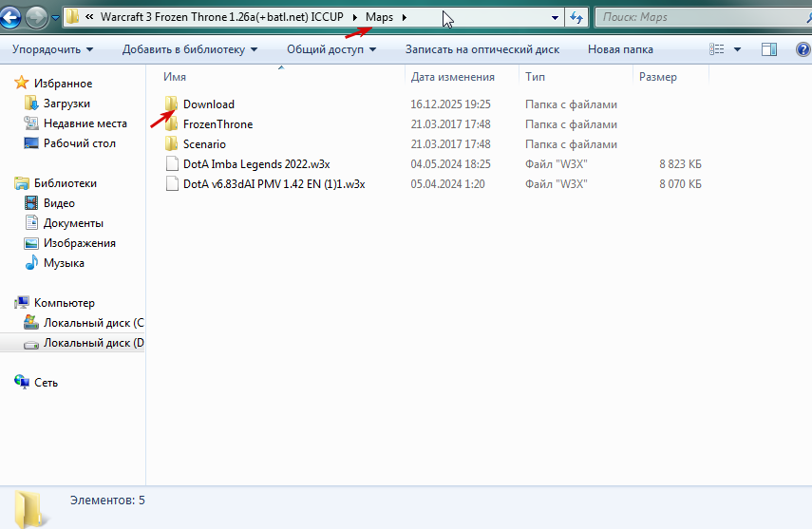Click the Загрузки folder icon
The width and height of the screenshot is (812, 529).
pos(31,104)
